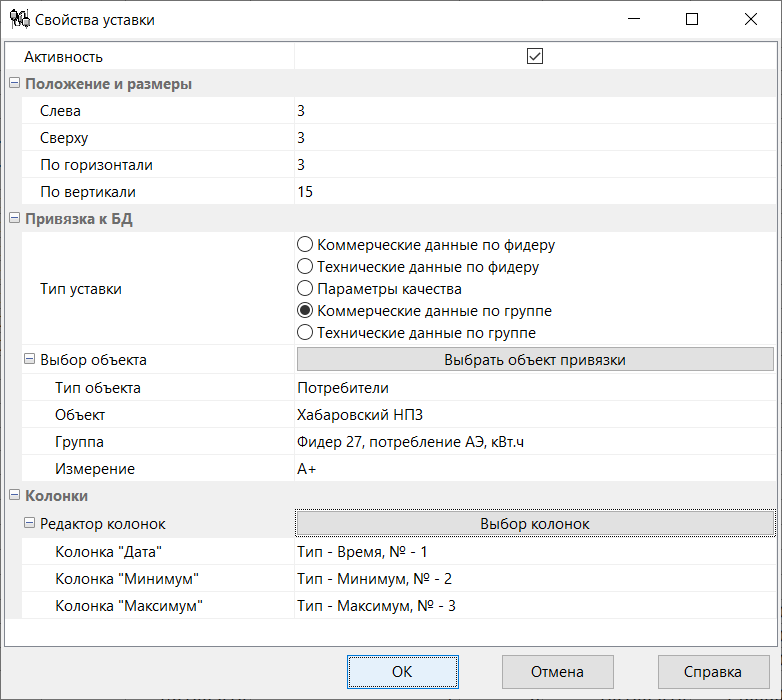Collapse the Выбор объекта group
This screenshot has width=782, height=700.
(x=29, y=360)
